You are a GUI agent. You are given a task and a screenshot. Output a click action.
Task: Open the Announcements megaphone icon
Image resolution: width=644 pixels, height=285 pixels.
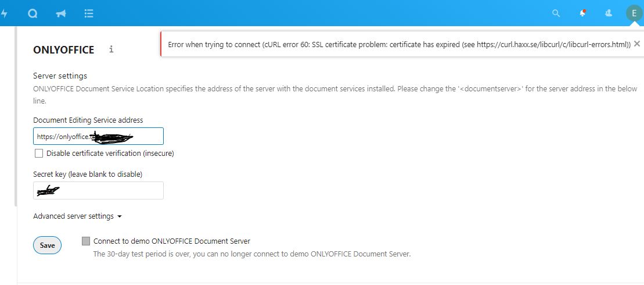click(x=60, y=13)
